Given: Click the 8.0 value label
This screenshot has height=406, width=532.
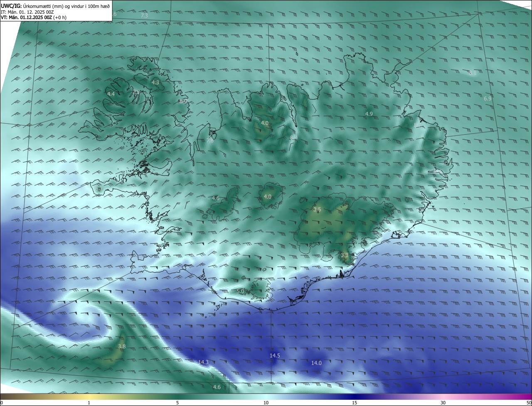Looking at the screenshot, I should tap(183, 101).
